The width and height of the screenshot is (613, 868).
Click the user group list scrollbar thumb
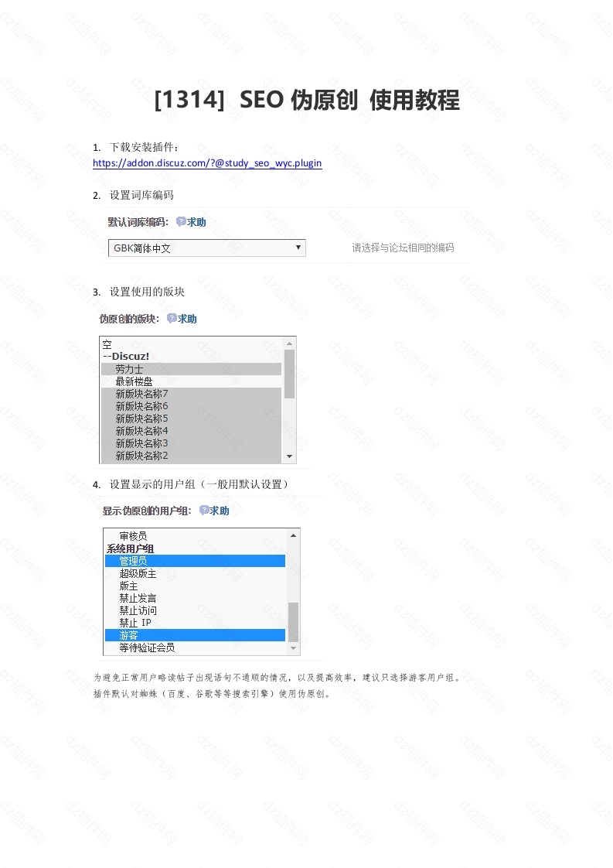tap(293, 622)
